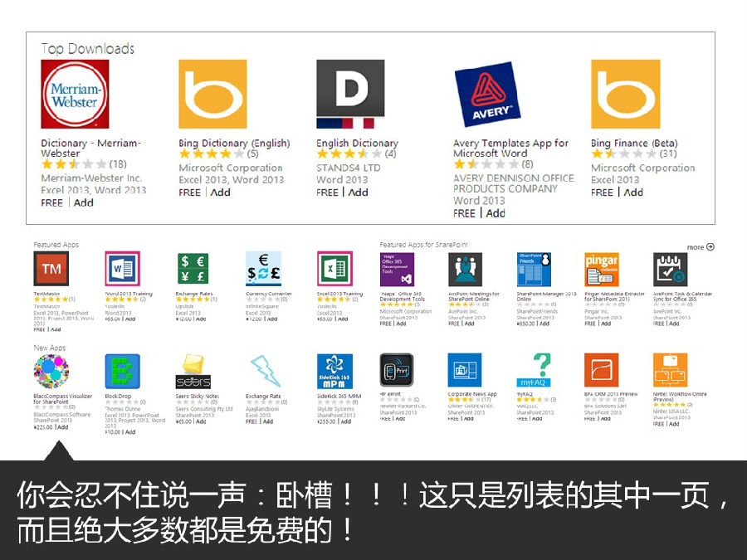Select the myFAQ question mark icon
This screenshot has height=560, width=747.
[534, 370]
